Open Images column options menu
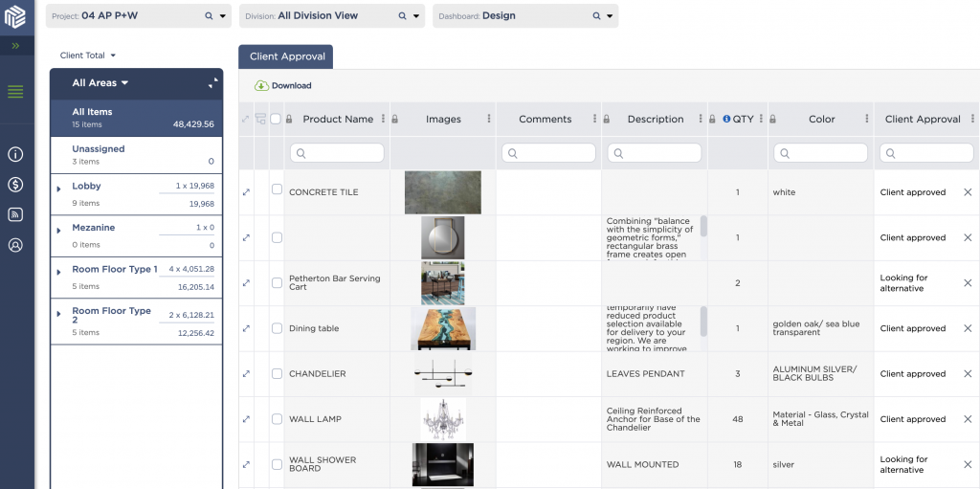Viewport: 980px width, 489px height. coord(489,119)
